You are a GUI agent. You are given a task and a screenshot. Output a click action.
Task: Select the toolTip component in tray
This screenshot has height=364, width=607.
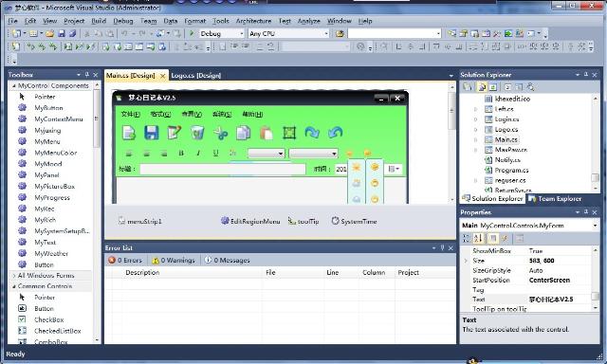[303, 221]
